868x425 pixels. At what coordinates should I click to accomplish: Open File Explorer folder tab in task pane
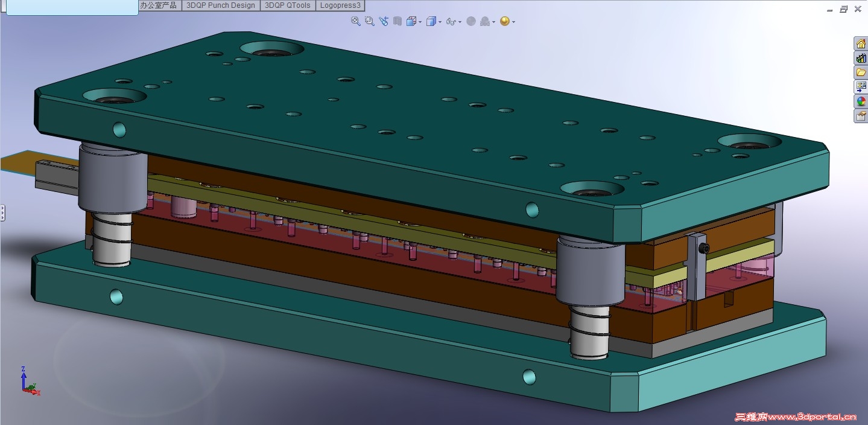(861, 72)
